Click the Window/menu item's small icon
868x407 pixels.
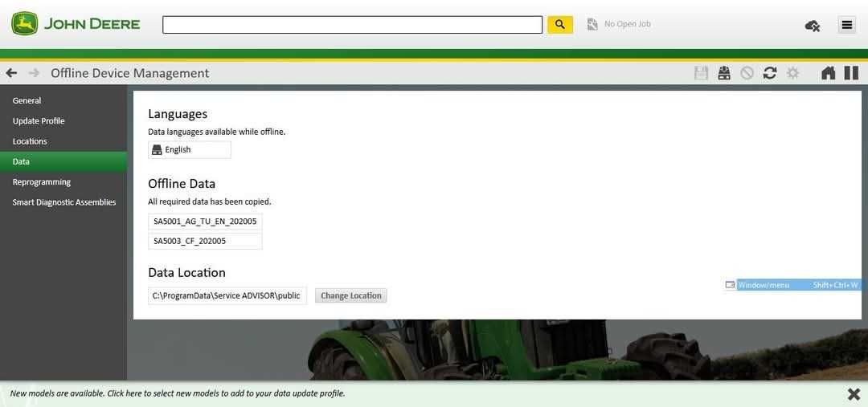point(730,285)
